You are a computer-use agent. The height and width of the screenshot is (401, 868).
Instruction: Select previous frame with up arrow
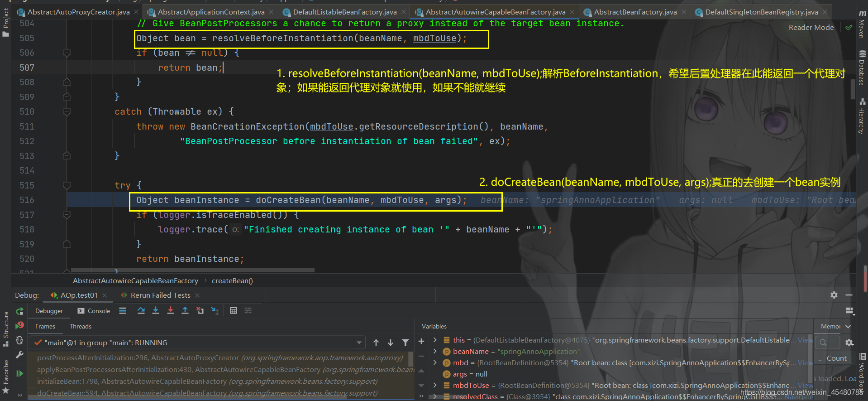376,343
